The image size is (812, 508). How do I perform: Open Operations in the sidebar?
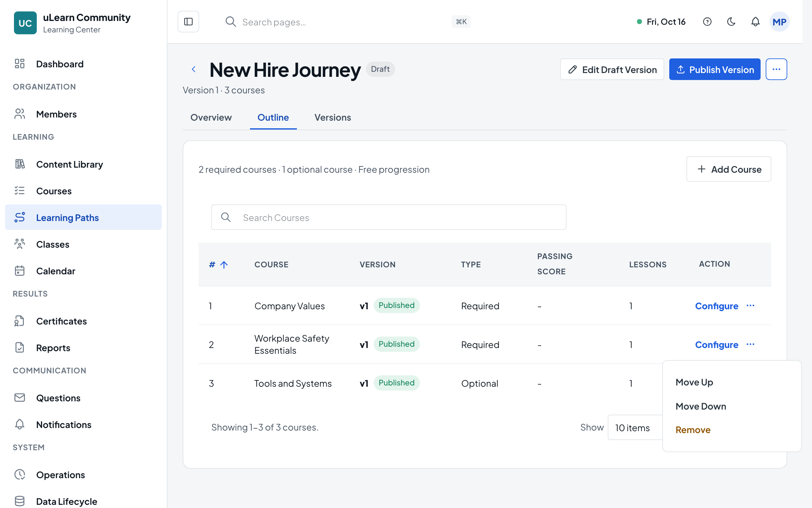pyautogui.click(x=83, y=475)
